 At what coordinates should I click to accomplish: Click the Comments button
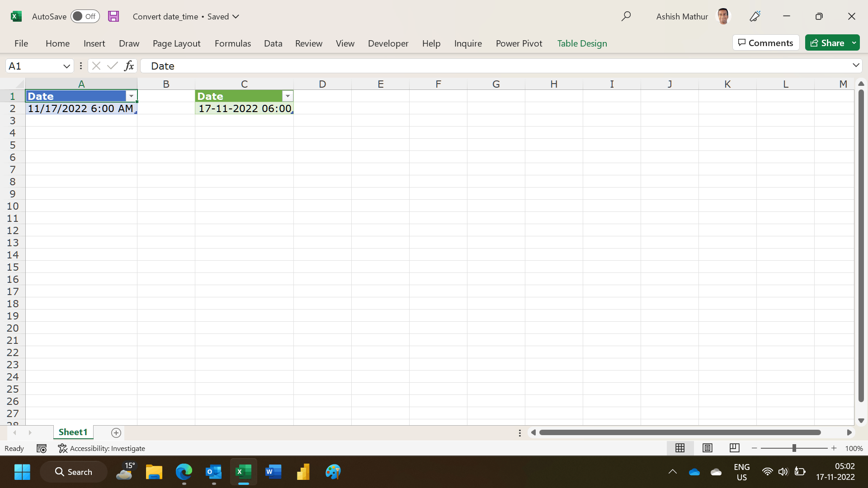765,43
